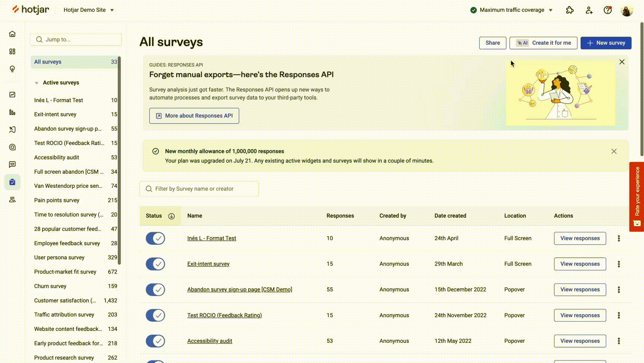Viewport: 644px width, 363px height.
Task: Close the Responses API guide banner
Action: [622, 62]
